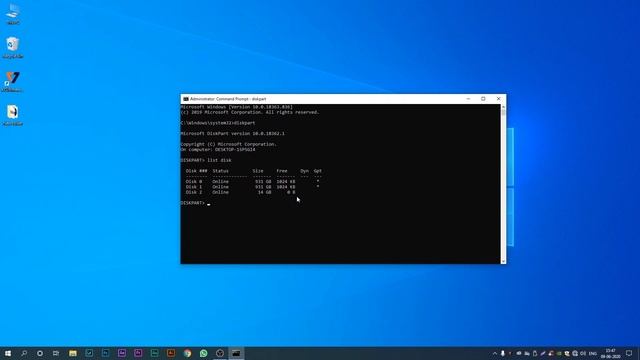Screen dimensions: 640x360
Task: Click the 'list disk' command text
Action: coord(219,160)
